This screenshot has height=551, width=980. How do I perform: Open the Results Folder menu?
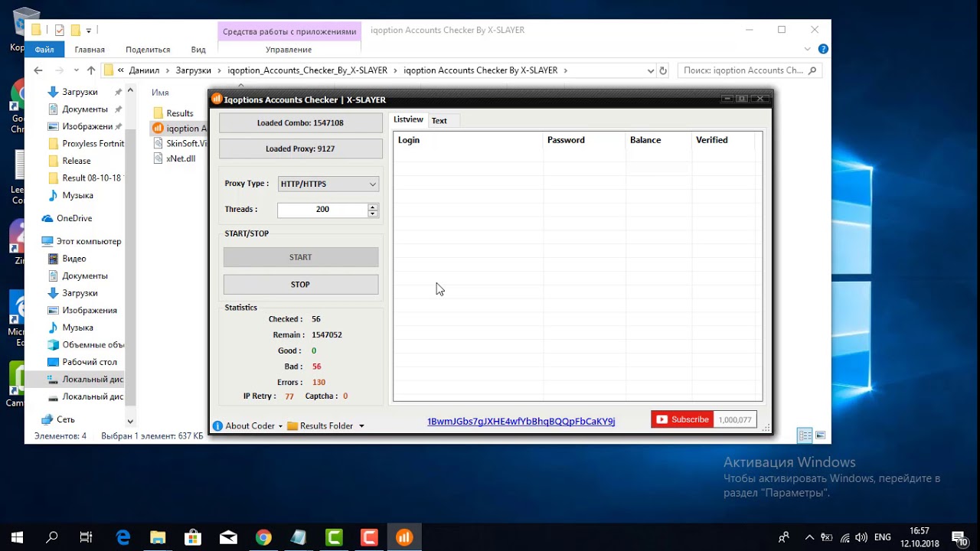coord(325,426)
